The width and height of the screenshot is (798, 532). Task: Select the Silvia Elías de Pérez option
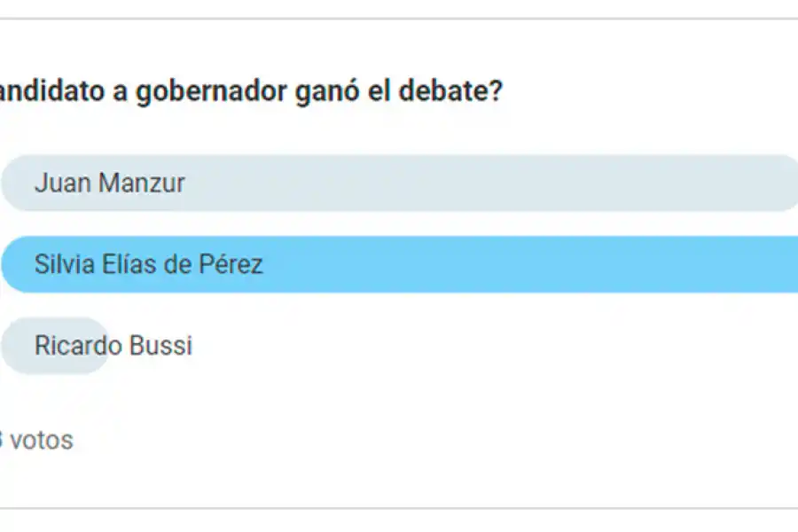tap(399, 264)
